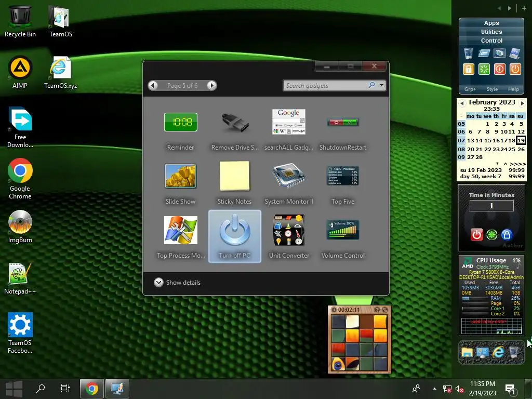The width and height of the screenshot is (532, 399).
Task: Click into the Search gadgets field
Action: point(326,86)
